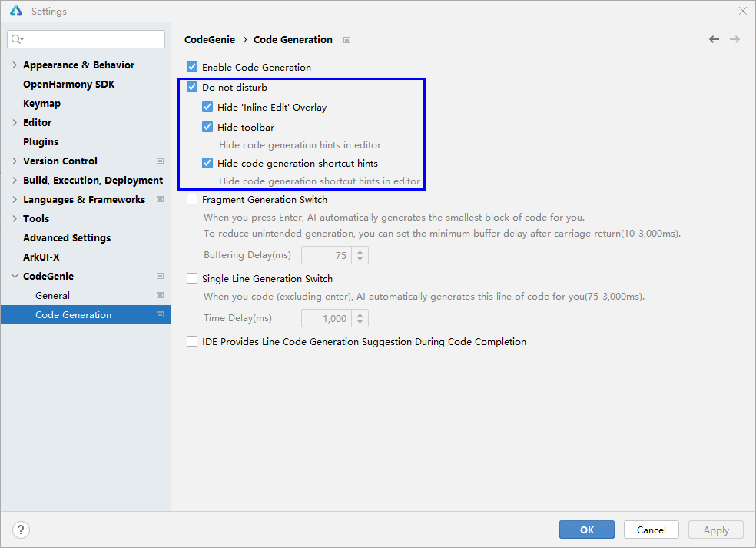756x548 pixels.
Task: Click the project settings icon on CodeGenie row
Action: coord(160,277)
